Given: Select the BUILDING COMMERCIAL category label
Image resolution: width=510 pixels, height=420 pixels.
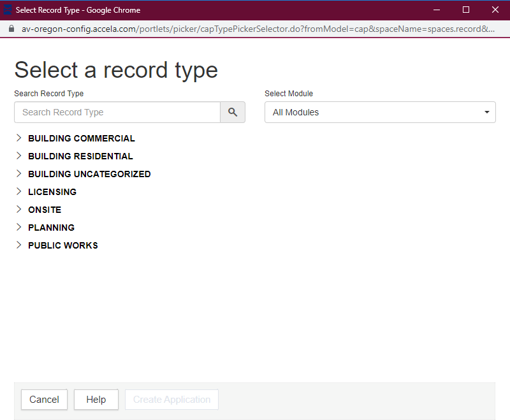Looking at the screenshot, I should [82, 138].
